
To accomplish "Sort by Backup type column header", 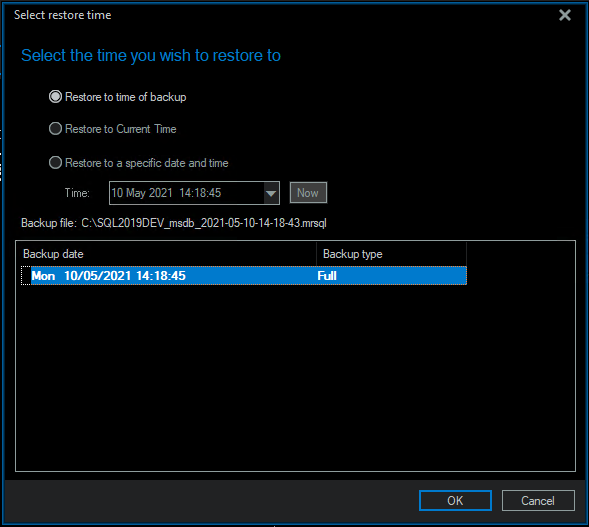I will [x=391, y=254].
